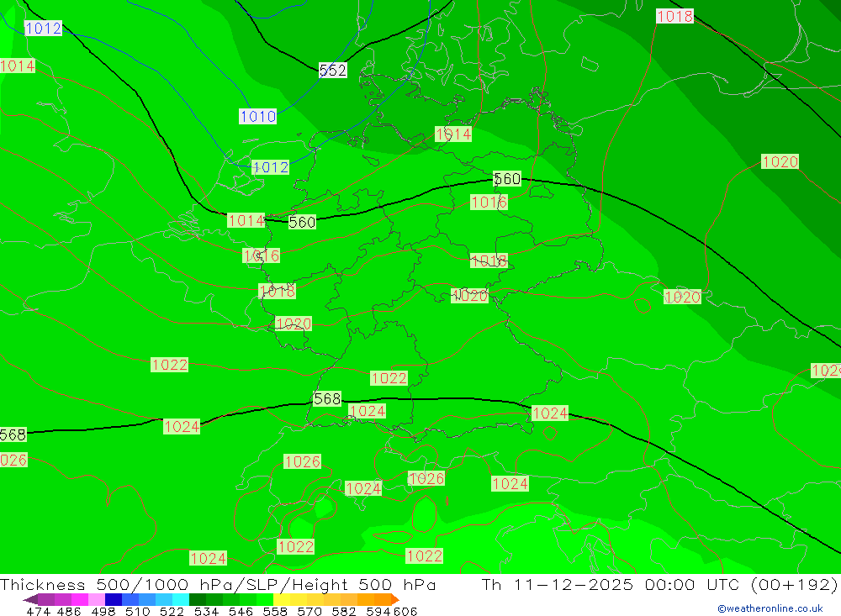The image size is (841, 616).
Task: Click the 'Th 11-12-2025 00:00 UTC (00+192)' timestamp
Action: coord(659,584)
